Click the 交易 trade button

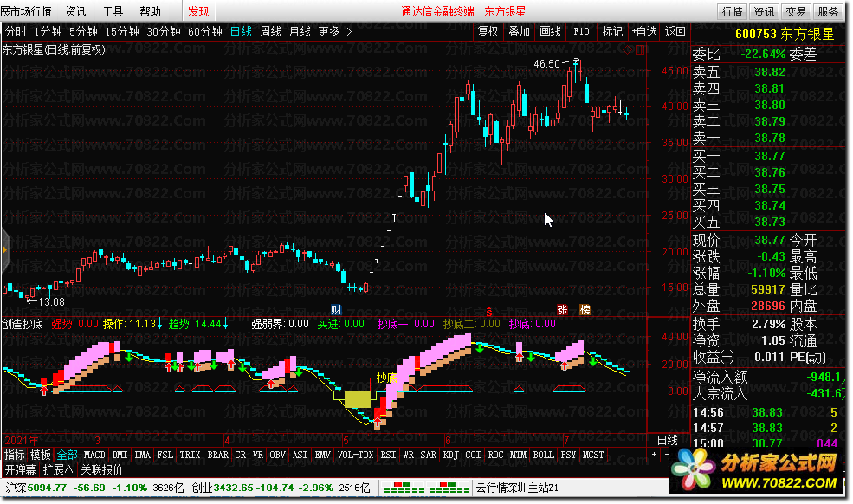coord(796,11)
